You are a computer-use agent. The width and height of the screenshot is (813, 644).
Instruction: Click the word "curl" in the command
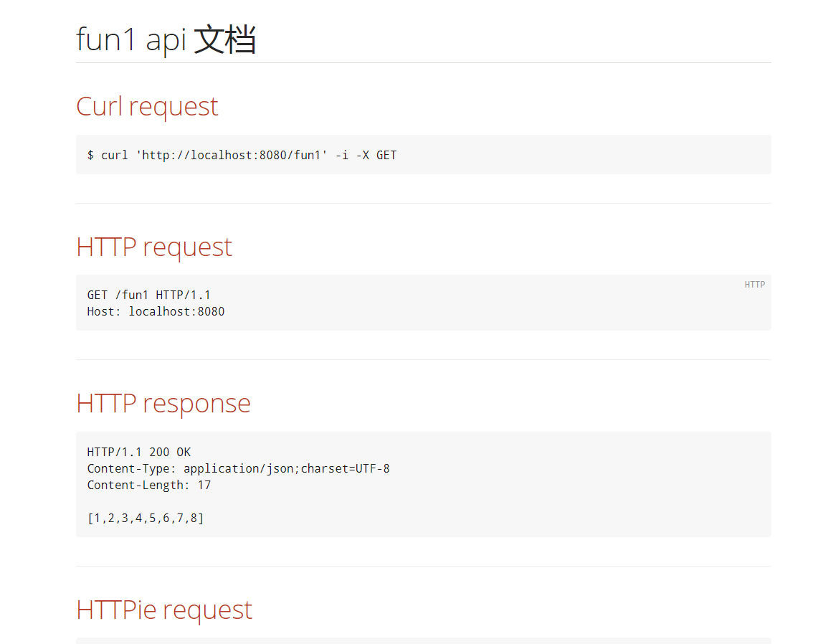pyautogui.click(x=114, y=155)
